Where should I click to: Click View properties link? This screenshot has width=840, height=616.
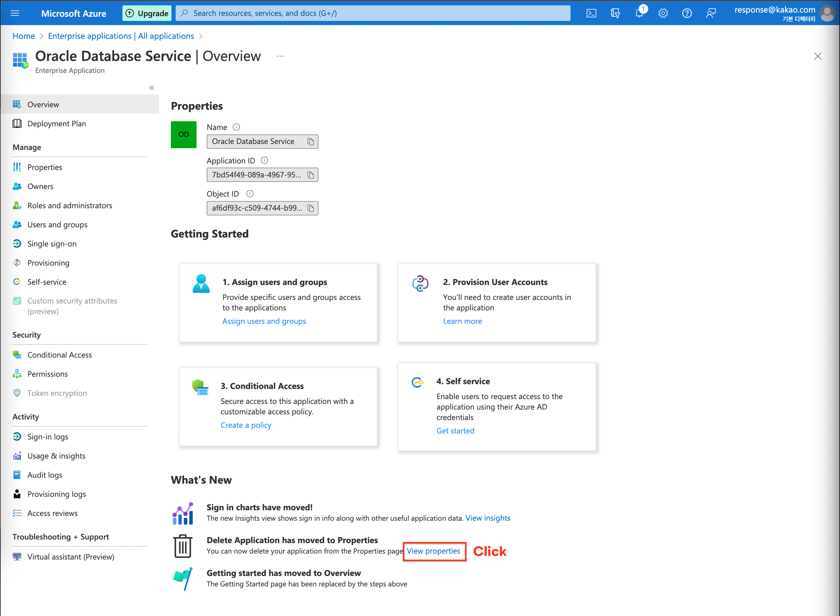(433, 551)
